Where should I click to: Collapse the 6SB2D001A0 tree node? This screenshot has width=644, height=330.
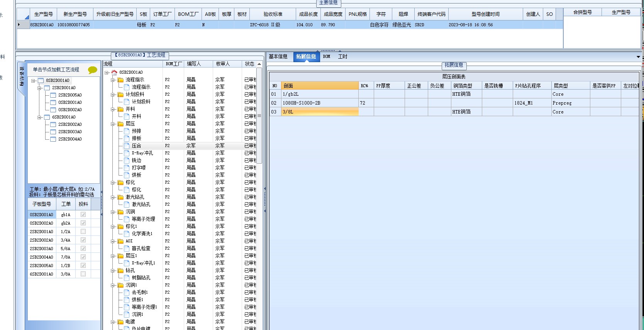[x=39, y=117]
